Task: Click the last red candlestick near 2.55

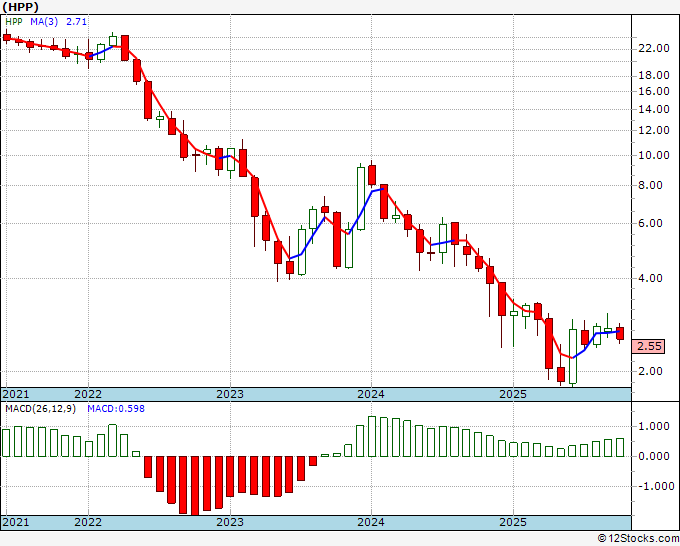Action: tap(620, 333)
